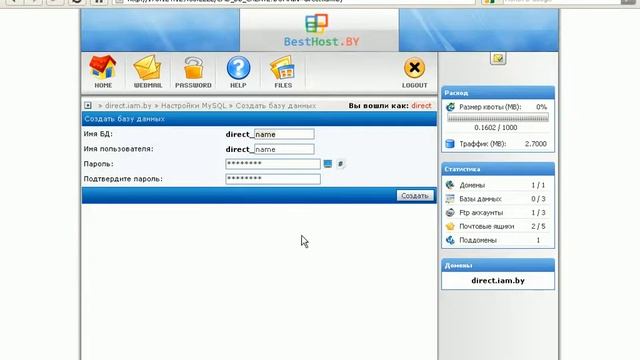Click the browser reload button
This screenshot has height=360, width=640.
pos(77,1)
